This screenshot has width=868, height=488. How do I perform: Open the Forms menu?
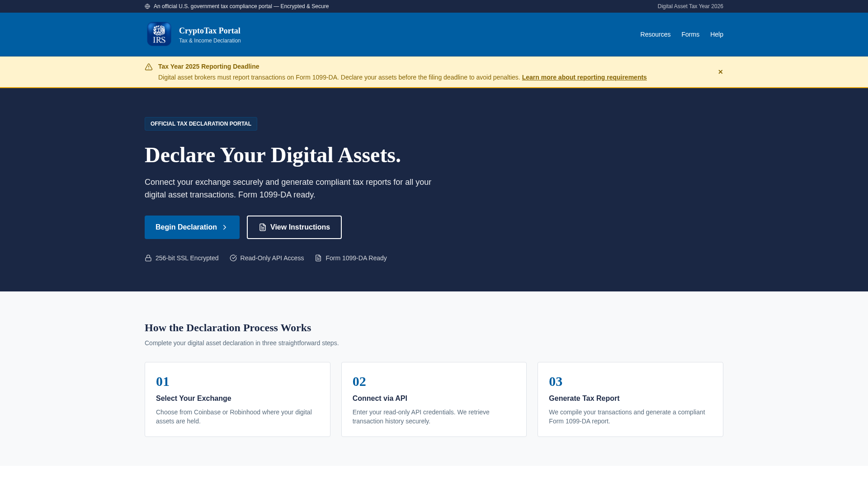click(x=690, y=34)
